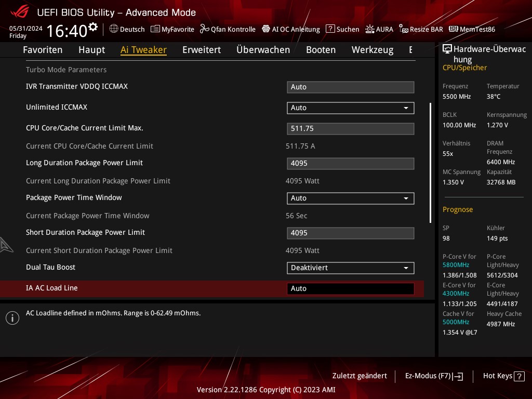Click the Suchen question mark icon

[330, 29]
